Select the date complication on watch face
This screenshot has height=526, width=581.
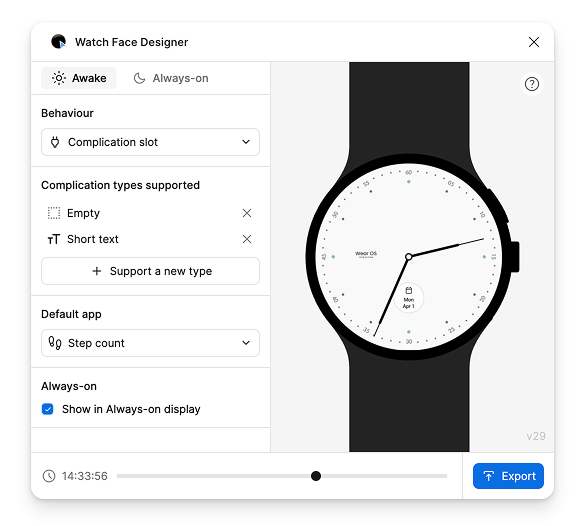coord(409,298)
